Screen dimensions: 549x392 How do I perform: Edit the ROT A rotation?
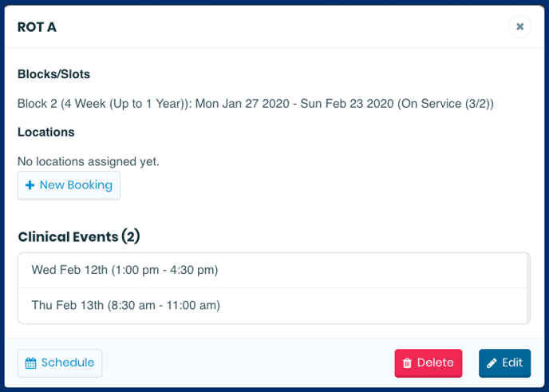[x=504, y=363]
